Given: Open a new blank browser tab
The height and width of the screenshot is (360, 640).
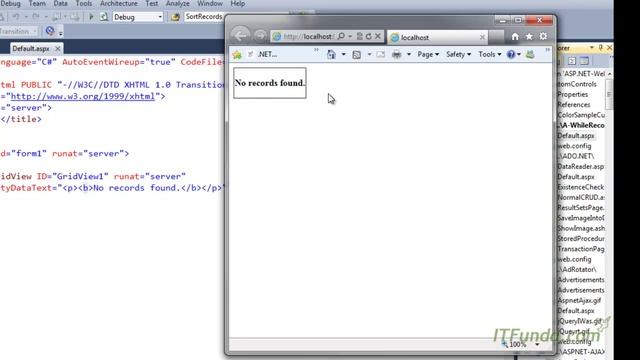Looking at the screenshot, I should (496, 37).
